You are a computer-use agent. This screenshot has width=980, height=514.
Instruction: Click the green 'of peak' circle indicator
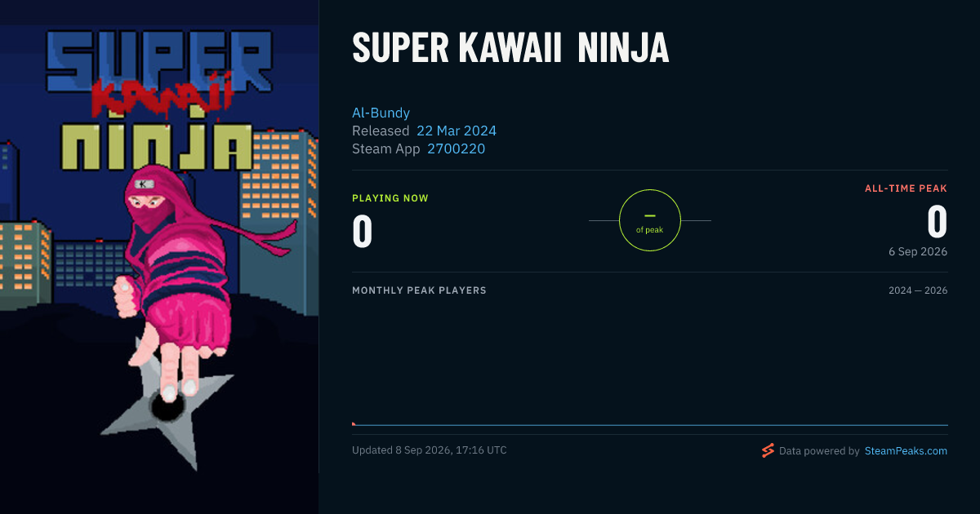point(650,220)
